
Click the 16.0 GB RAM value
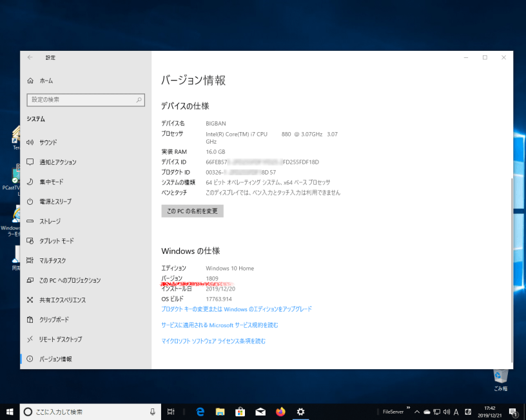215,152
